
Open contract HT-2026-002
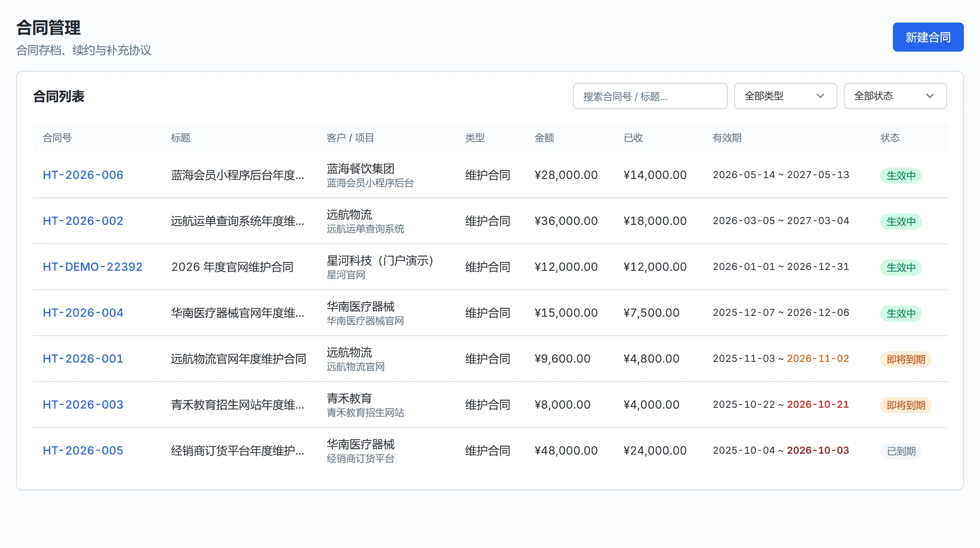click(x=83, y=221)
